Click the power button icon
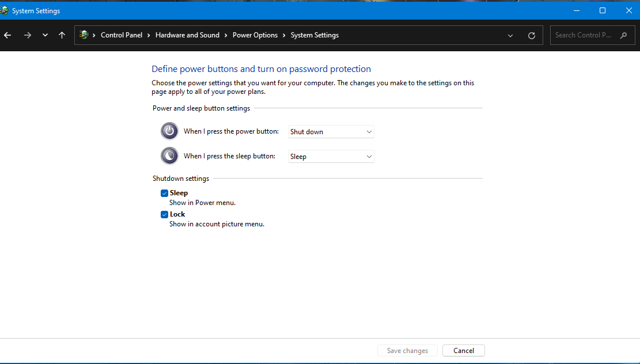The height and width of the screenshot is (364, 640). coord(169,131)
